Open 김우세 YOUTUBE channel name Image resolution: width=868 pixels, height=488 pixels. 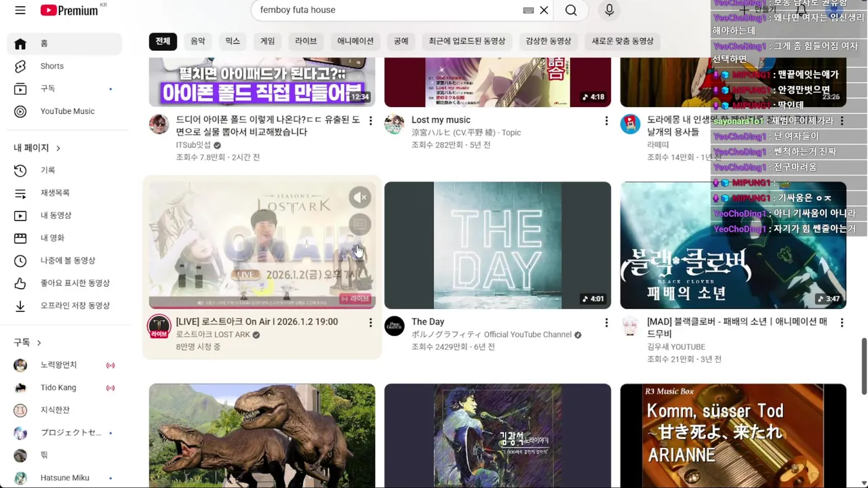676,347
